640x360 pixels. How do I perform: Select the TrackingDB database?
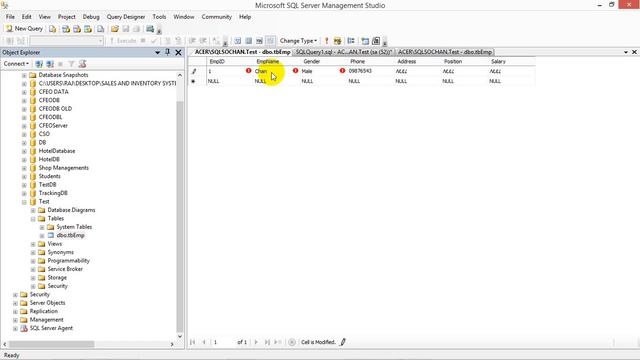(x=53, y=193)
